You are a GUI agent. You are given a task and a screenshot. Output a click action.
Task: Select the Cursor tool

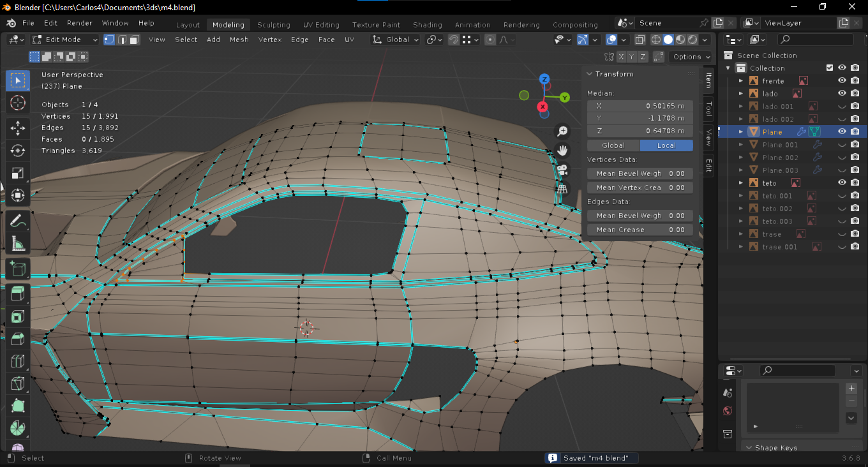(18, 103)
